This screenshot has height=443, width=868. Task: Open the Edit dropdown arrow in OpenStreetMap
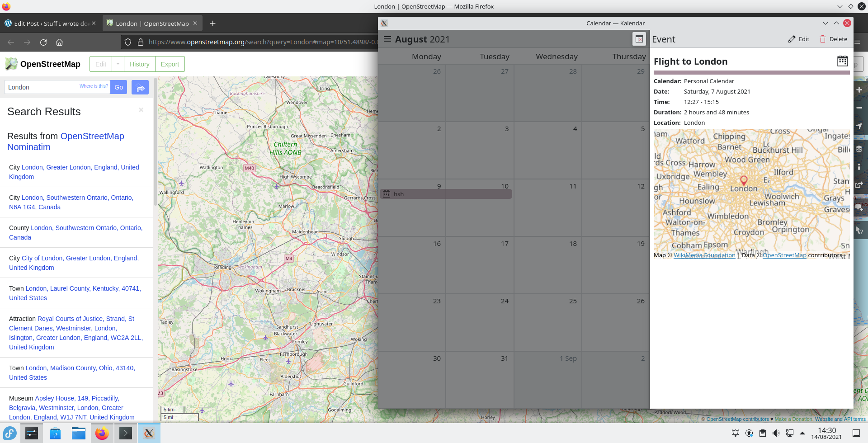118,64
